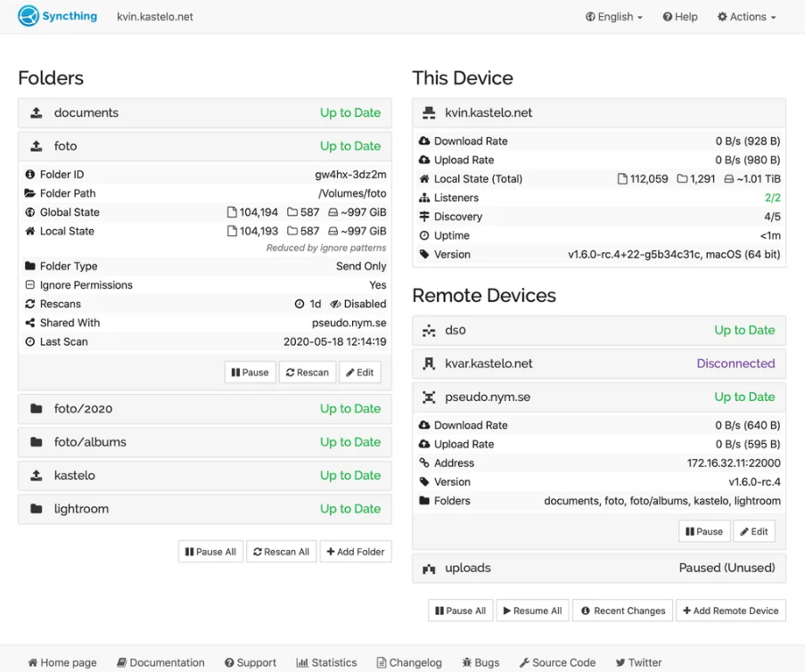Expand the documents folder panel

(205, 113)
